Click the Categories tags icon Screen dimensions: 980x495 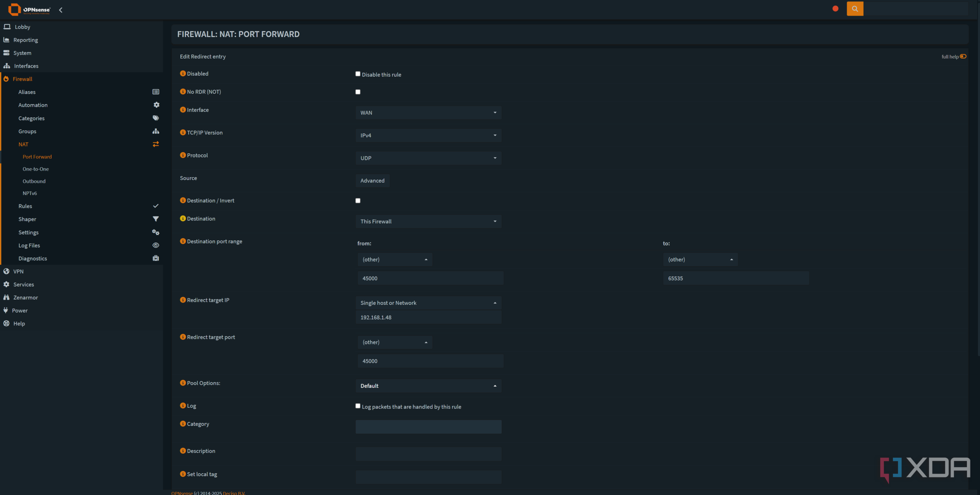tap(156, 118)
